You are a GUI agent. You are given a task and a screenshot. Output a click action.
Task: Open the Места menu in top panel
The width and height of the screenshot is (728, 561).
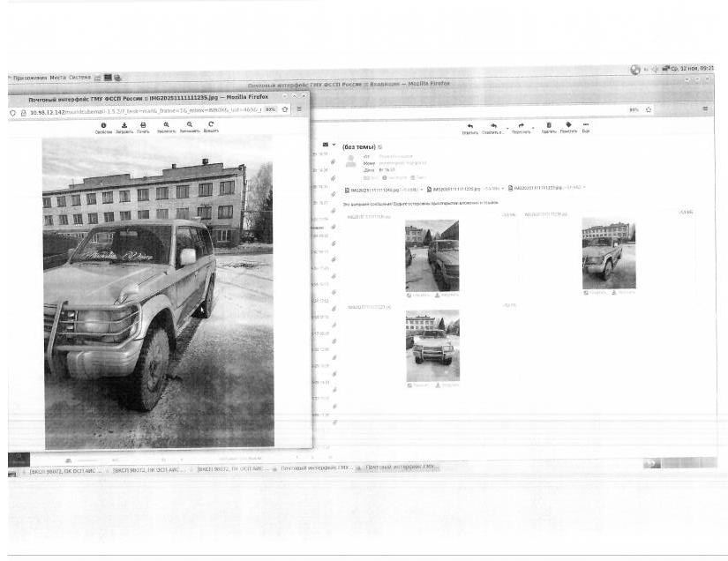click(57, 78)
